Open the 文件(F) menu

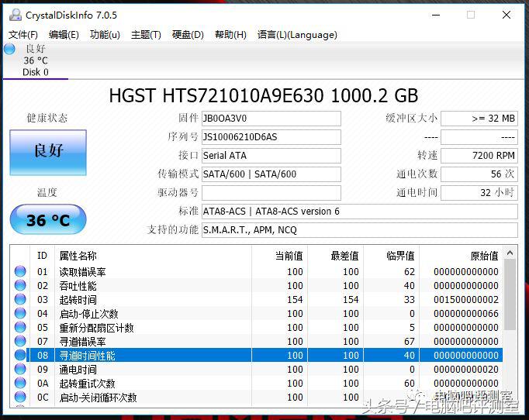click(x=23, y=35)
